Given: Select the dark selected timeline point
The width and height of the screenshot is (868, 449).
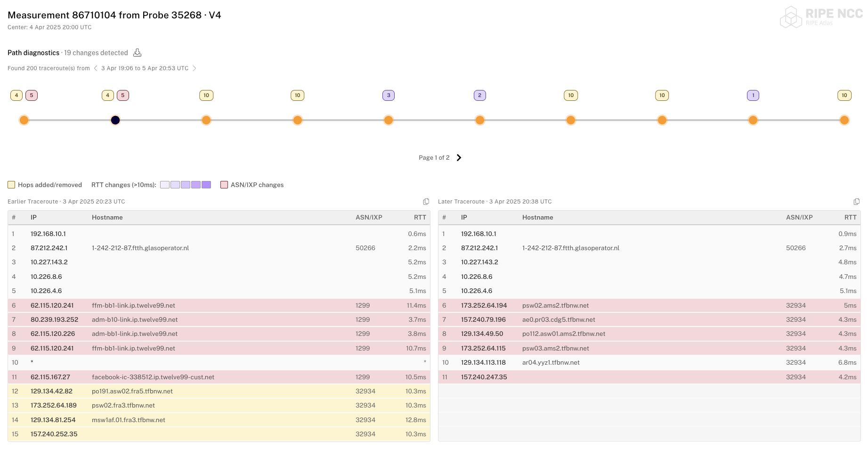Looking at the screenshot, I should [115, 120].
